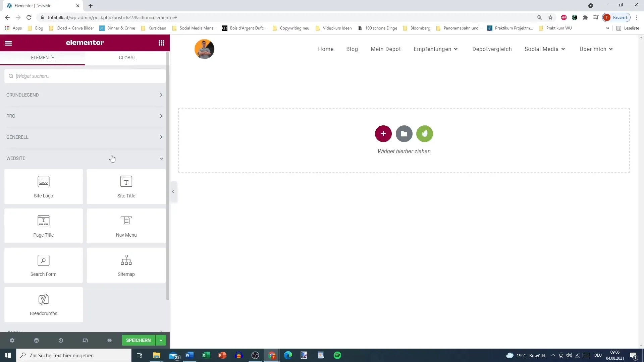Collapse the Elementor panel with the side arrow
The height and width of the screenshot is (362, 644).
click(173, 192)
